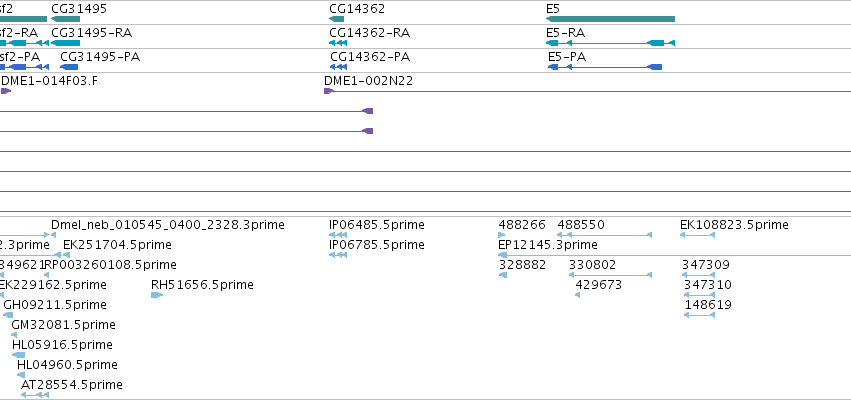This screenshot has height=400, width=851.
Task: Click the CG31495-RA transcript glyph
Action: tap(65, 43)
